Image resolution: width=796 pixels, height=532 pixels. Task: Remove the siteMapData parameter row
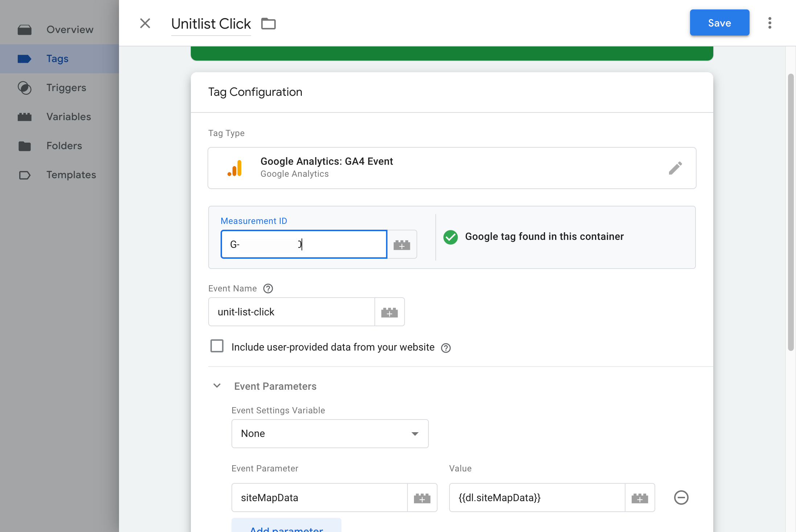[681, 498]
